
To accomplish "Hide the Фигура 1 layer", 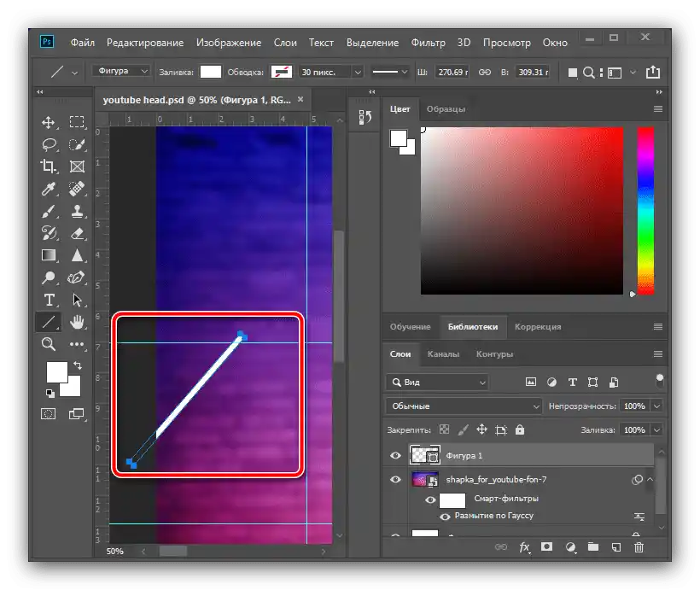I will point(395,456).
